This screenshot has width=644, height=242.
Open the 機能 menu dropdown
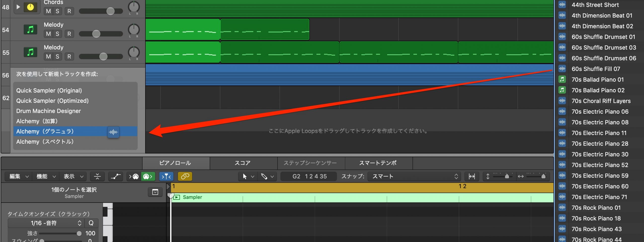(46, 176)
